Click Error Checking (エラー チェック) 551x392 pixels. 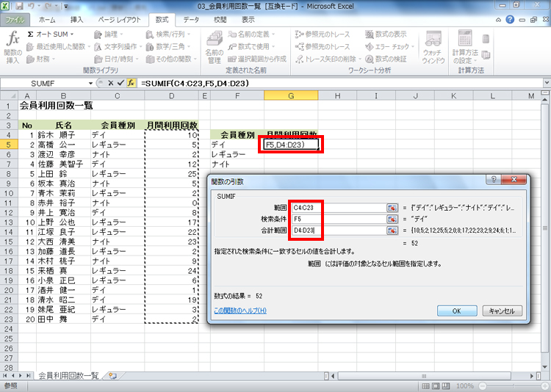point(389,46)
